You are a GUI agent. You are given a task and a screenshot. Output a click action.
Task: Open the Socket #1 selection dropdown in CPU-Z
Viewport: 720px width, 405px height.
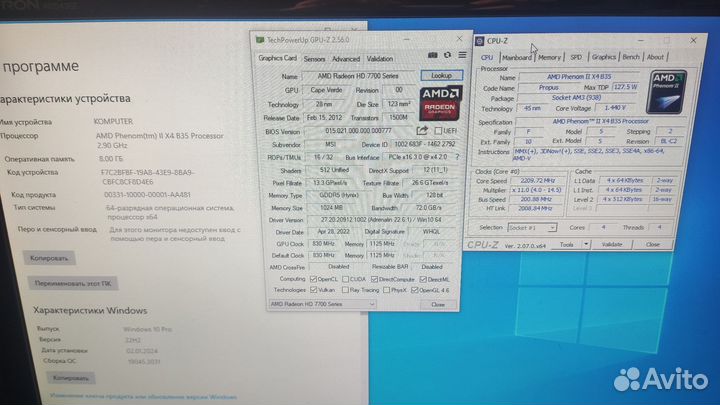532,227
